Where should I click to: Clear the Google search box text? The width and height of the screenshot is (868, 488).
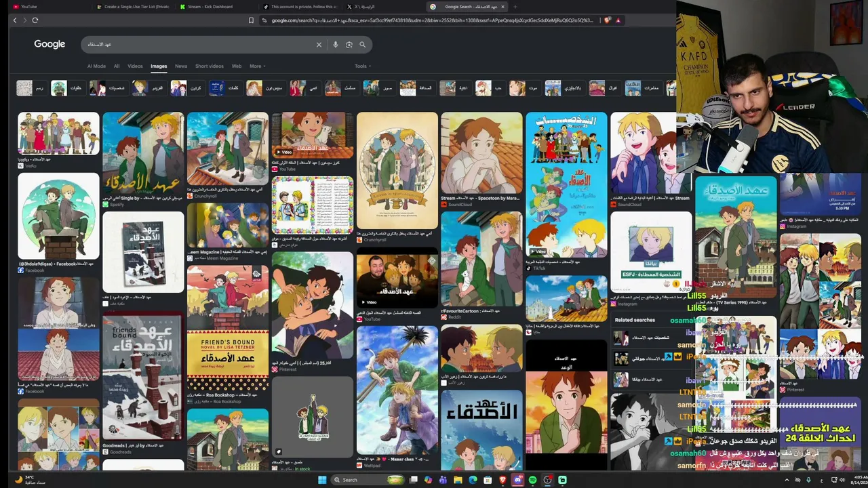tap(319, 45)
